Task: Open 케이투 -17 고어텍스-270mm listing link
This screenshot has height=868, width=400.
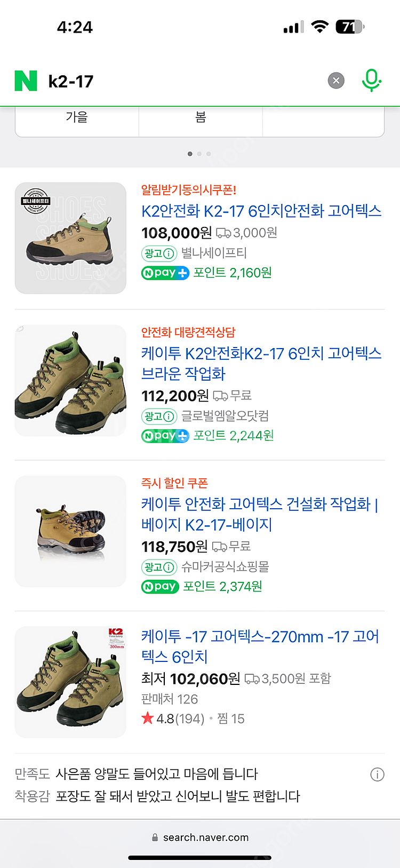Action: point(260,646)
